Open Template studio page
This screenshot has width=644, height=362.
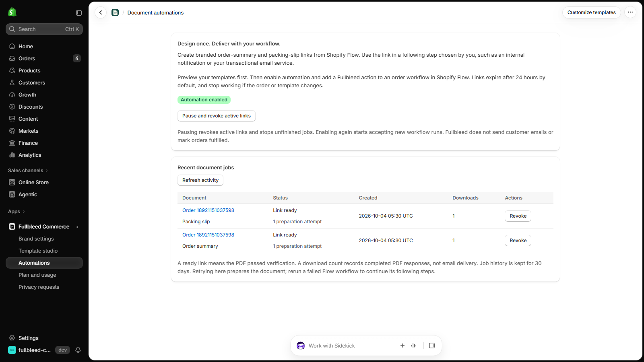tap(38, 251)
